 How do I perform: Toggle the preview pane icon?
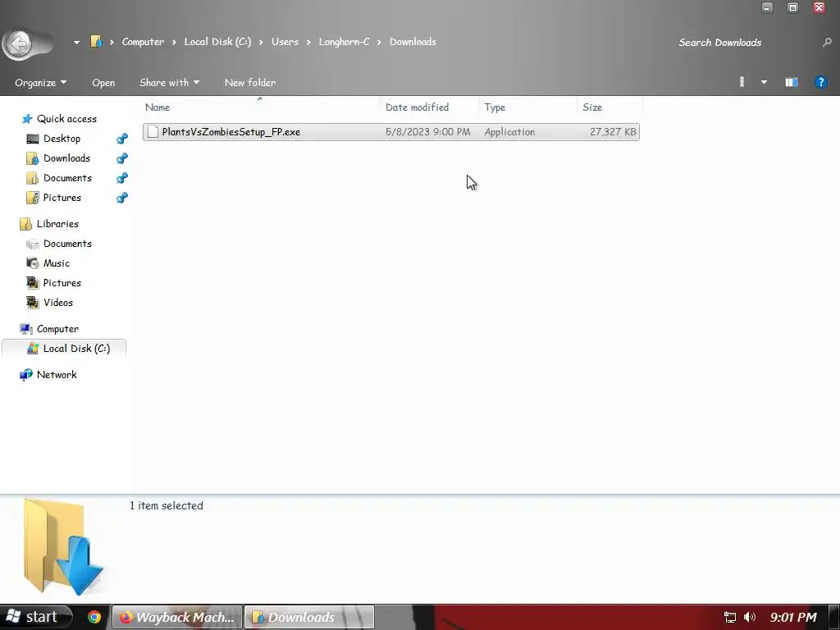pos(792,82)
